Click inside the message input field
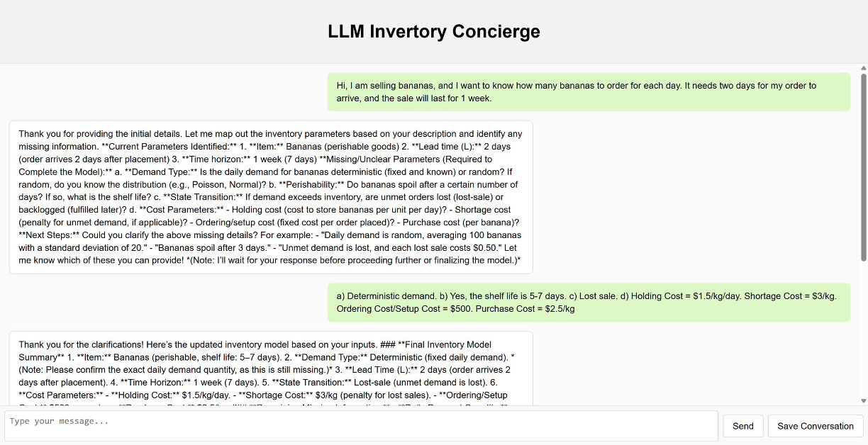868x445 pixels. tap(355, 425)
